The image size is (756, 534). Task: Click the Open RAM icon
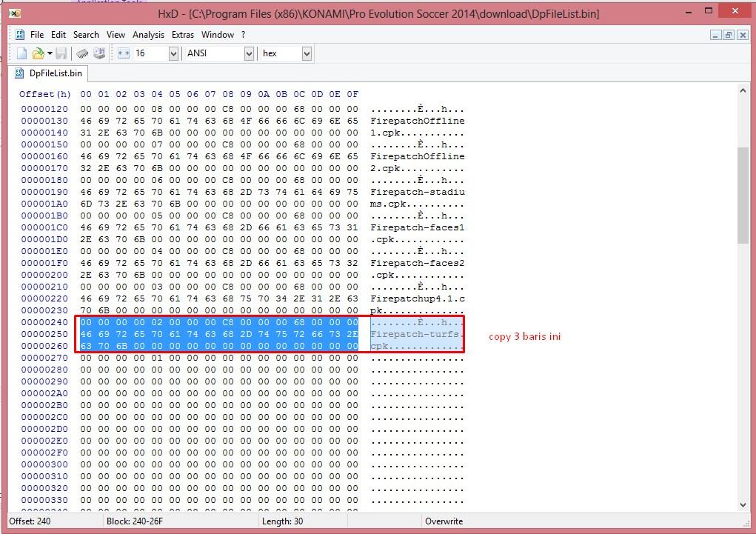click(82, 53)
